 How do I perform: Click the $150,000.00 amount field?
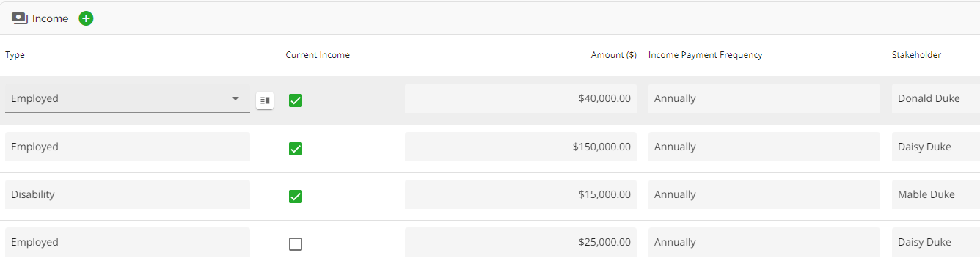(521, 147)
